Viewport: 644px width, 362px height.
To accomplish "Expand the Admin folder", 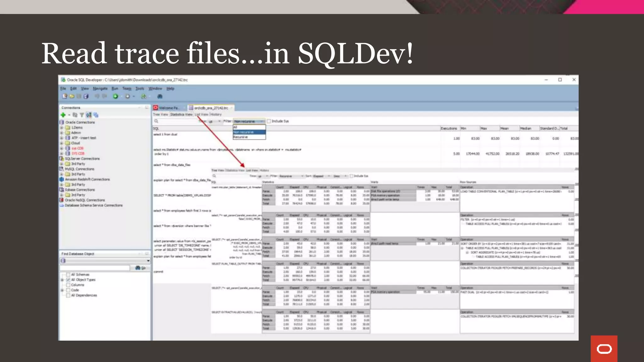I will 62,133.
